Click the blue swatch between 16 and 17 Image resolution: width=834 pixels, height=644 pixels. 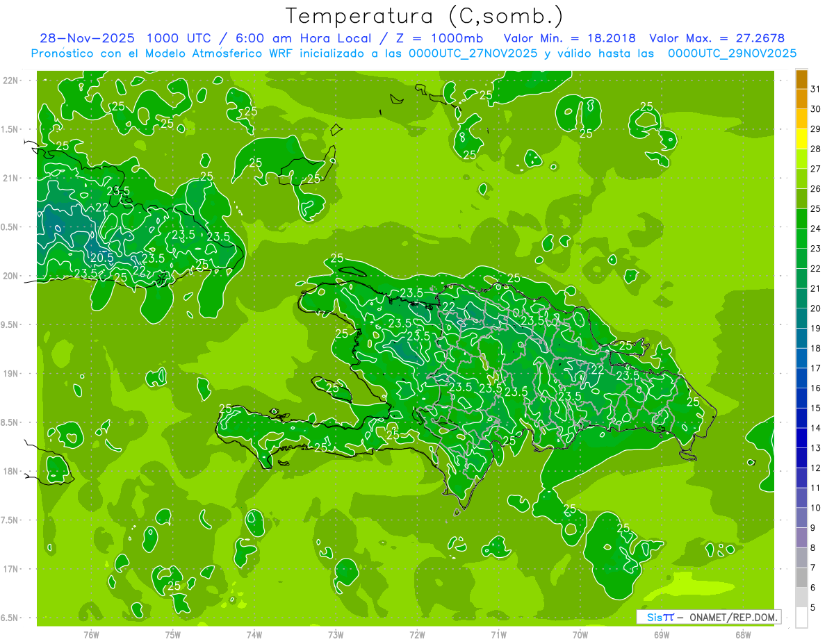pyautogui.click(x=801, y=379)
